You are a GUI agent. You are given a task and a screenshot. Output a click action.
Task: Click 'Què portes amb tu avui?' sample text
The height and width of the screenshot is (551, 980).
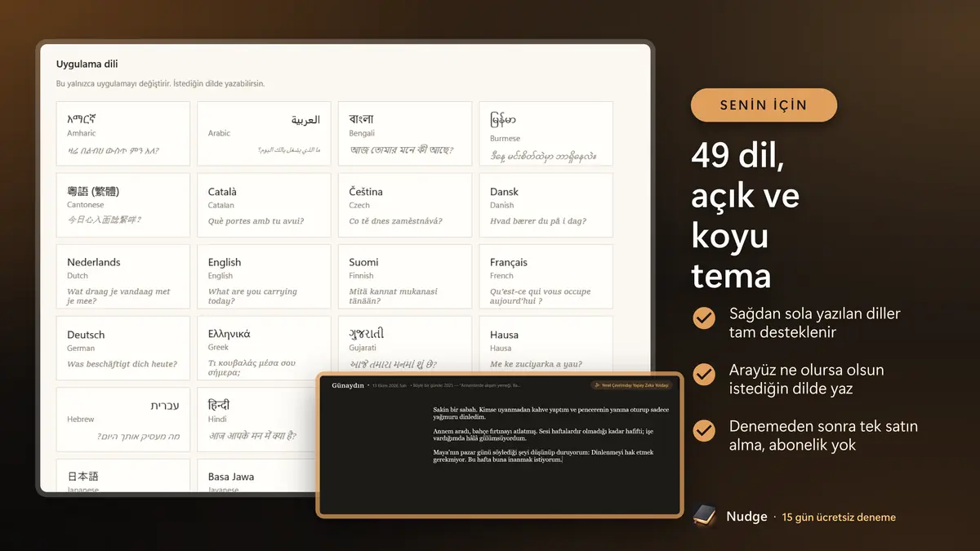[x=256, y=221]
